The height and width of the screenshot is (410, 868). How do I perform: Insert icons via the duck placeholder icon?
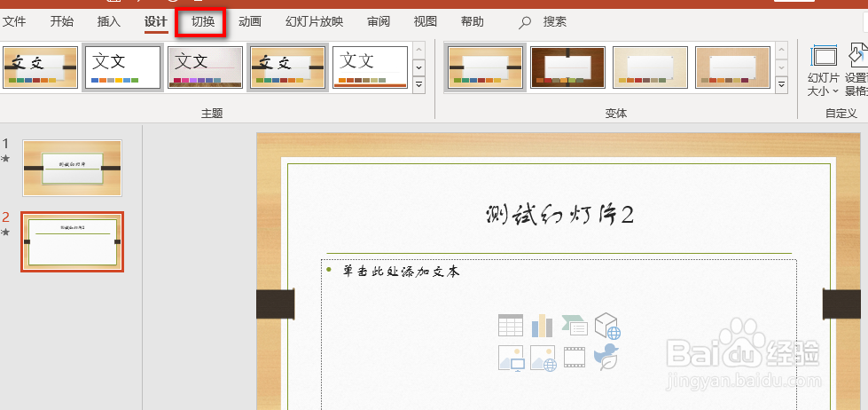(x=606, y=357)
